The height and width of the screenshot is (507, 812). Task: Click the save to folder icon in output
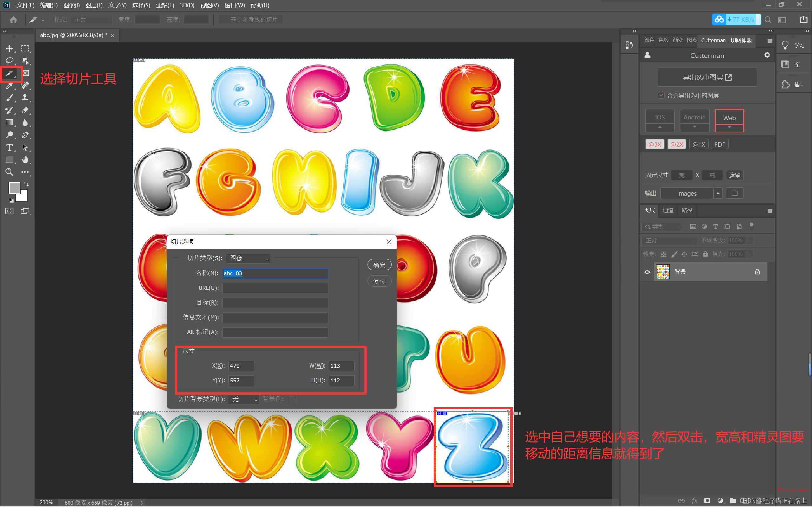[736, 193]
